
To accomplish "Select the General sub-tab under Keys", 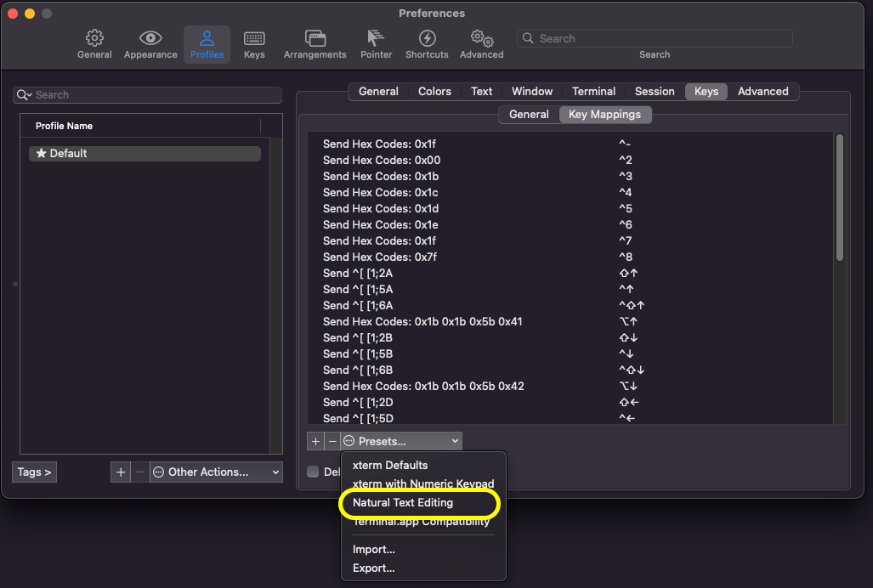I will pos(529,115).
